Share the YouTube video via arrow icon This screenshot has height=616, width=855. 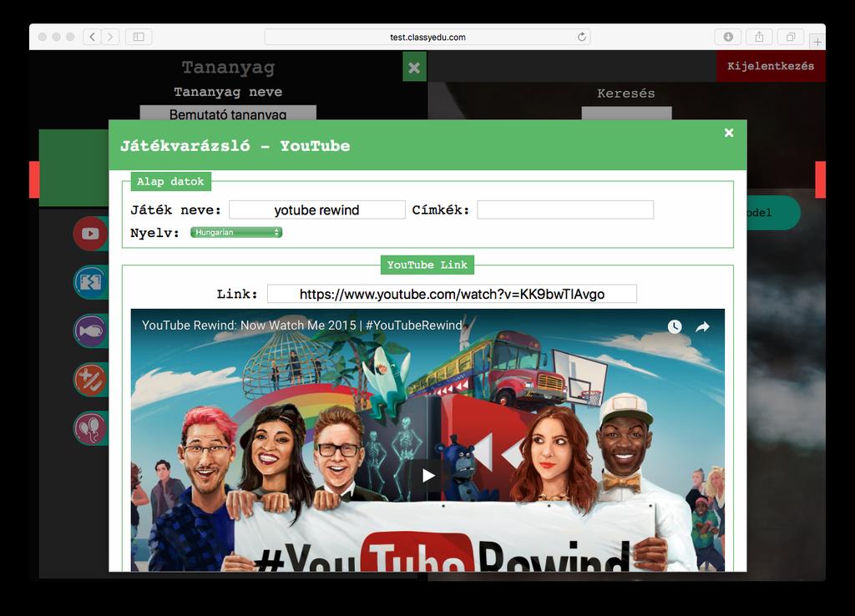point(702,326)
